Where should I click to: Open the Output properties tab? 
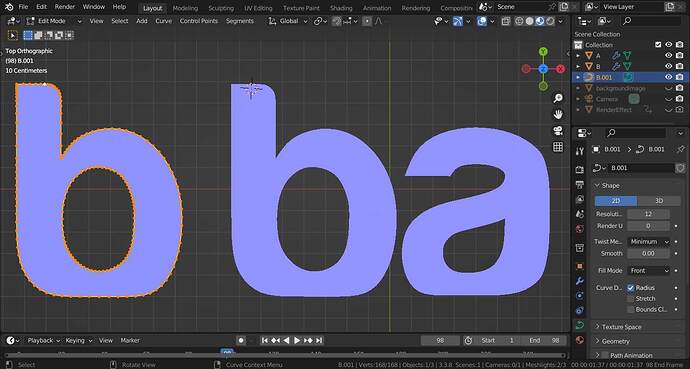point(580,185)
